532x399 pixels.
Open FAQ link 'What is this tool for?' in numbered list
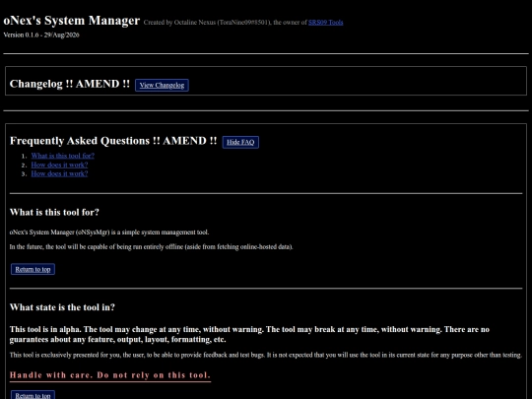[x=63, y=156]
